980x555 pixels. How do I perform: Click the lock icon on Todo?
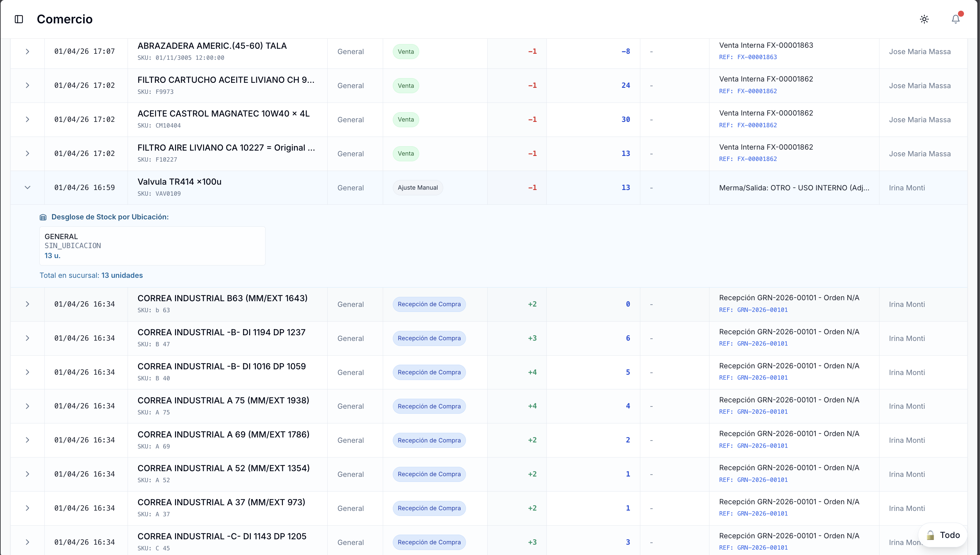click(x=930, y=535)
